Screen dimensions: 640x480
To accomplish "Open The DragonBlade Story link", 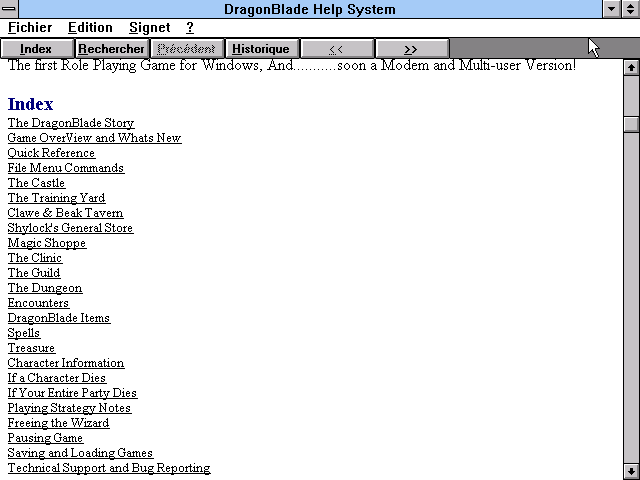I will pyautogui.click(x=71, y=123).
